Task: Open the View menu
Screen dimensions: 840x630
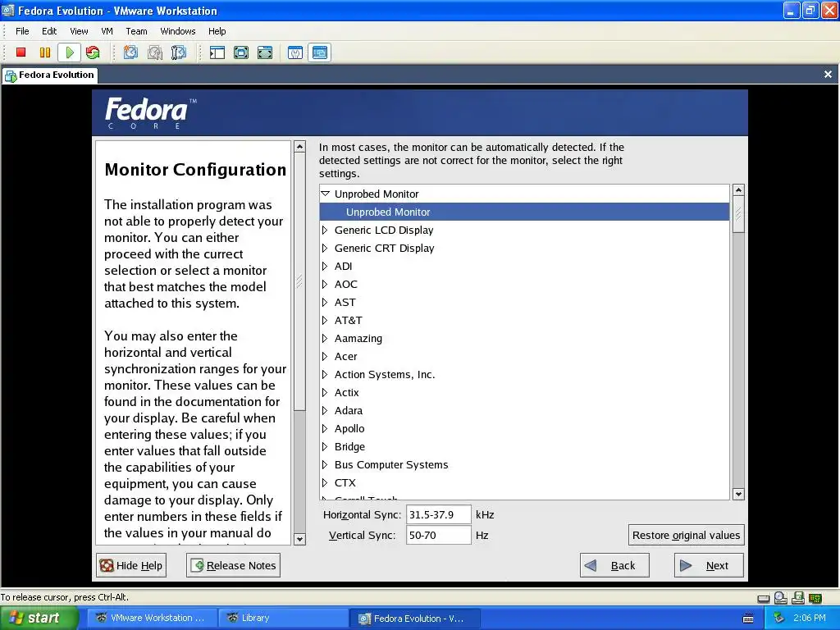Action: (x=79, y=31)
